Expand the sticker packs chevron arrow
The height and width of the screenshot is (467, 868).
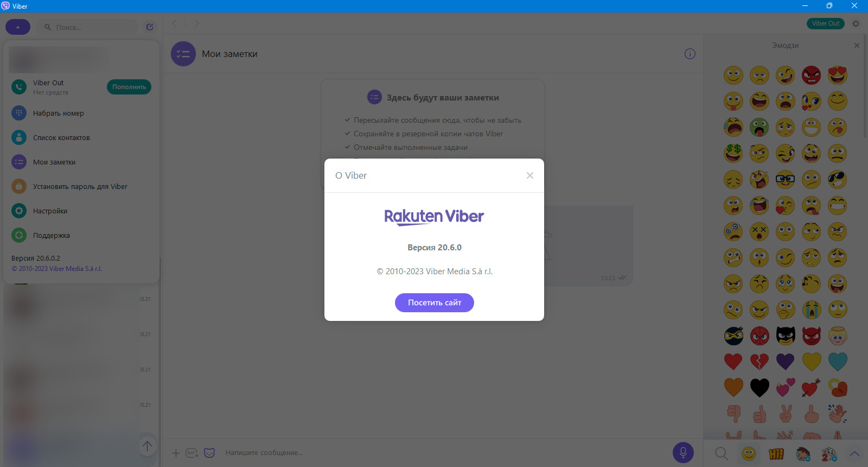854,453
